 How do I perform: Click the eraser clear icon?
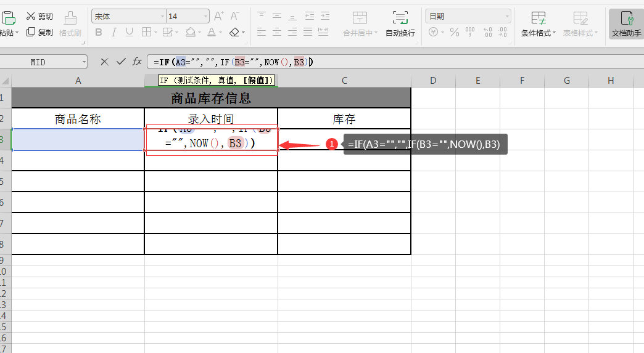pyautogui.click(x=234, y=32)
